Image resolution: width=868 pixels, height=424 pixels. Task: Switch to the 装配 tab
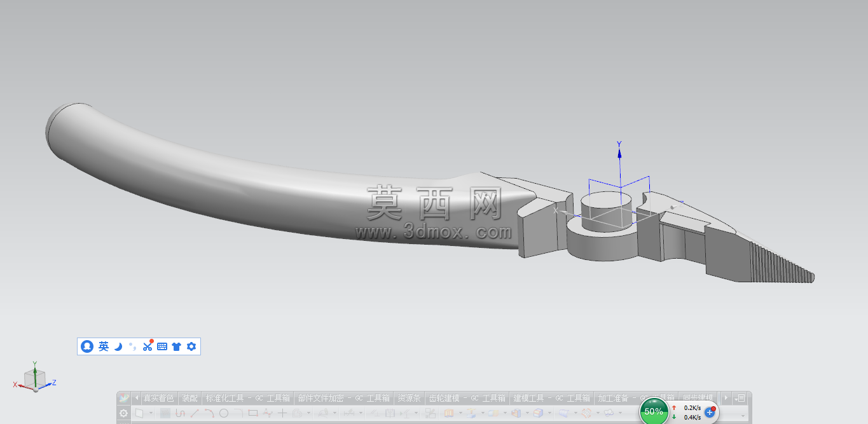coord(189,399)
